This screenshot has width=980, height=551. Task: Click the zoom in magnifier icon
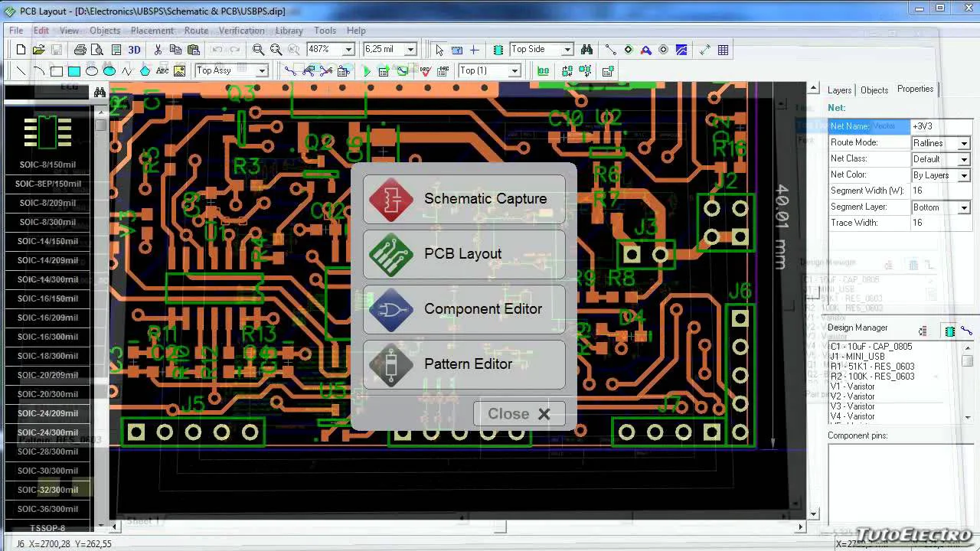[x=259, y=50]
